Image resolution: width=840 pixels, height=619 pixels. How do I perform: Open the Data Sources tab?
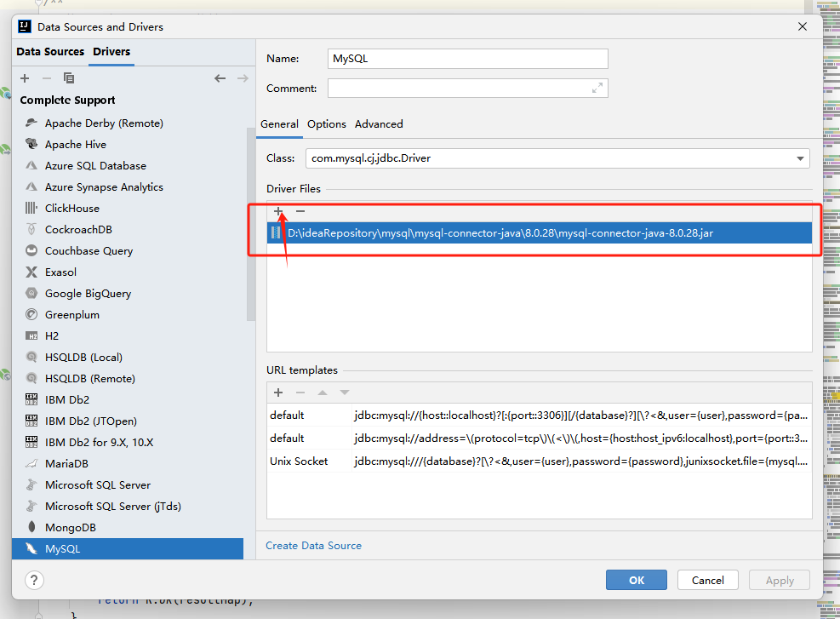tap(50, 52)
